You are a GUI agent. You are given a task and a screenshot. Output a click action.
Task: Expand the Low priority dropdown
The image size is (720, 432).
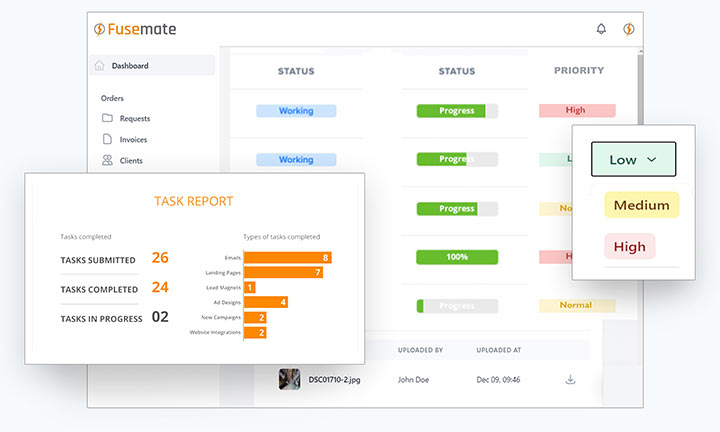pos(633,160)
